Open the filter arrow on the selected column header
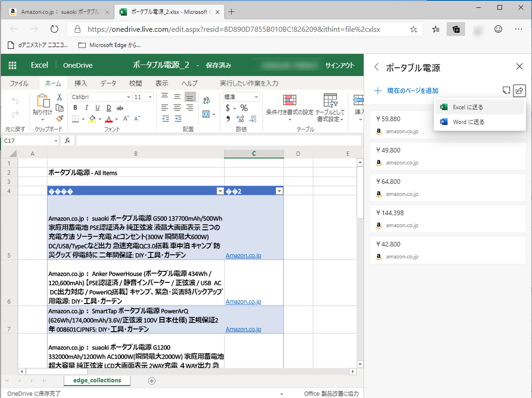Viewport: 532px width, 398px height. 279,191
